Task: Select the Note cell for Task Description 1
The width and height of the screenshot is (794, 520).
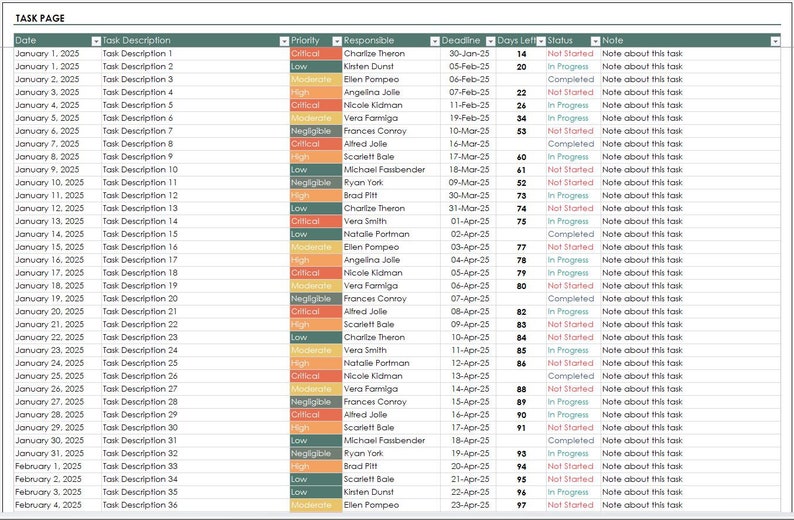Action: tap(691, 54)
